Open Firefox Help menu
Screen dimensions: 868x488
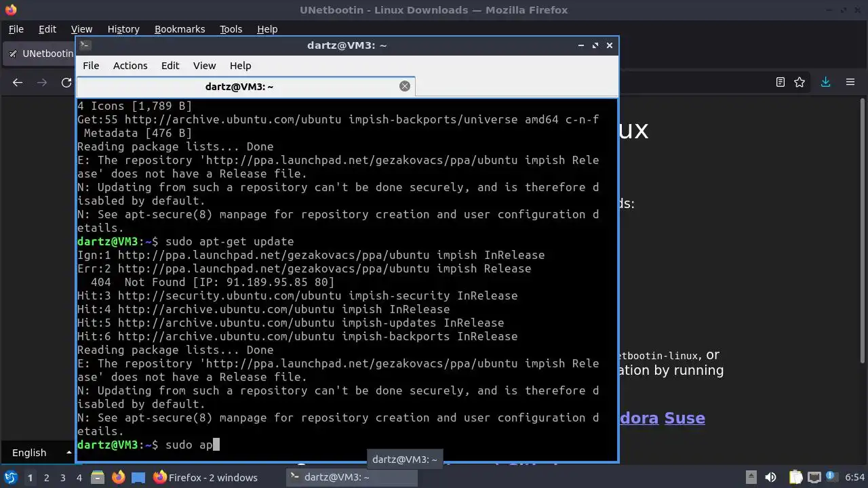(x=267, y=29)
